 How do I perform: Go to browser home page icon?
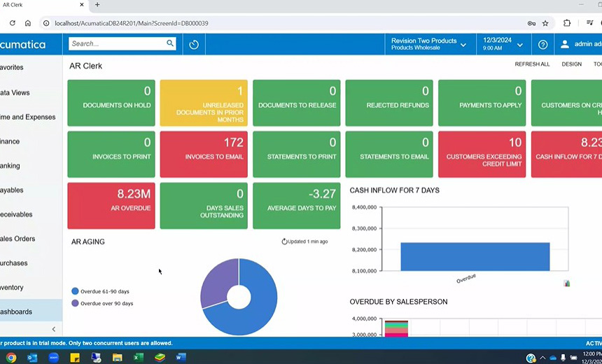tap(27, 23)
